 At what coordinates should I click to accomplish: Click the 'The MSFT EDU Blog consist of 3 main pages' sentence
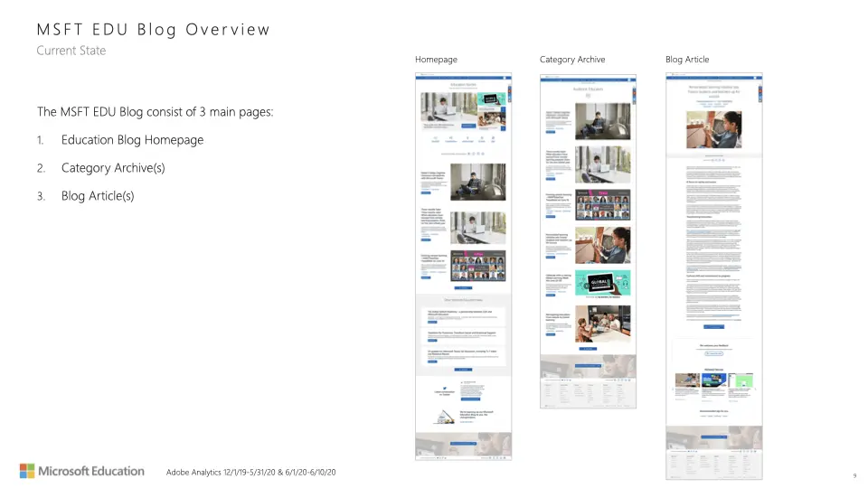tap(155, 112)
